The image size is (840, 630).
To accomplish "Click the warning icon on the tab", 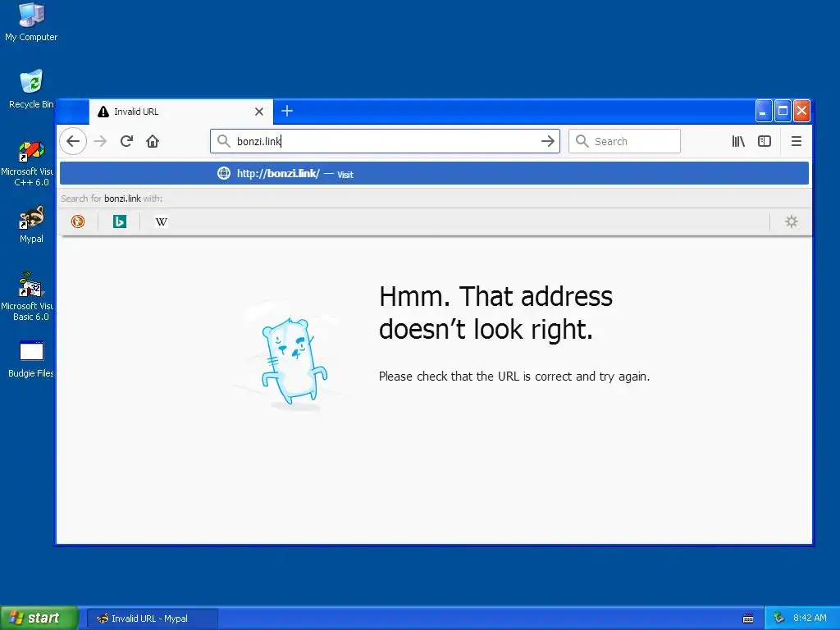I will click(x=103, y=112).
